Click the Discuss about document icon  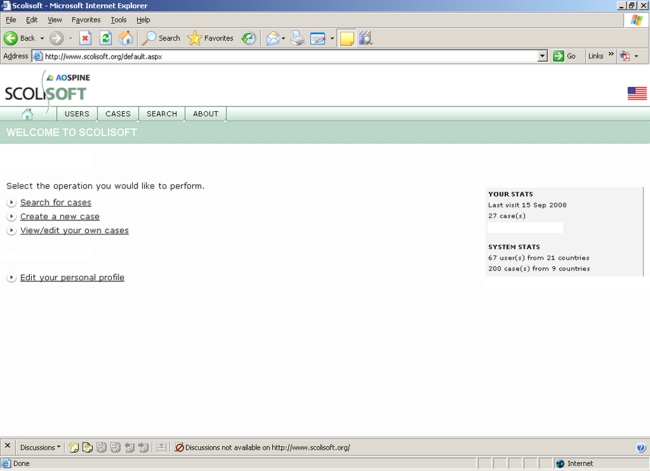(87, 447)
